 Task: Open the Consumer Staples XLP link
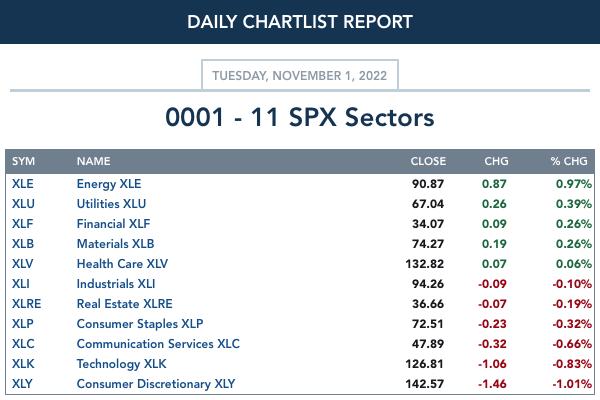pos(140,324)
